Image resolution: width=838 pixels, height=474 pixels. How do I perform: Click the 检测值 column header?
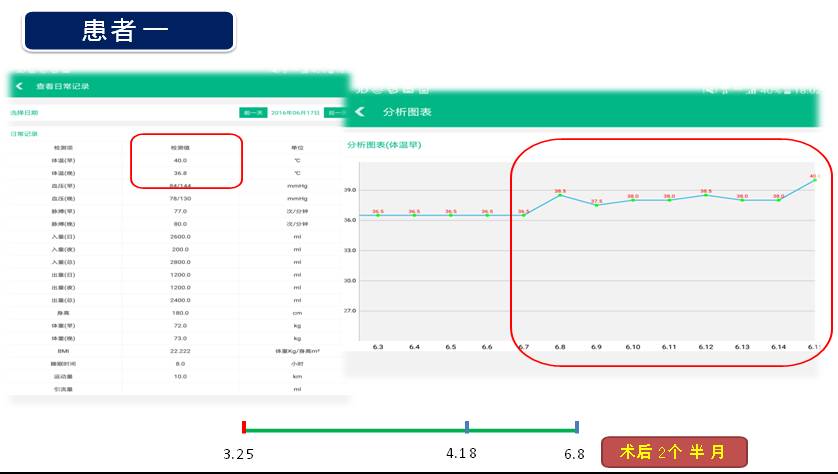point(180,148)
